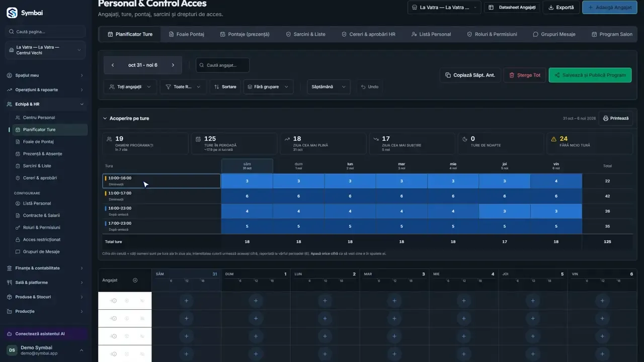Collapse the Echipă & HR sidebar section
The image size is (644, 362).
[x=45, y=104]
